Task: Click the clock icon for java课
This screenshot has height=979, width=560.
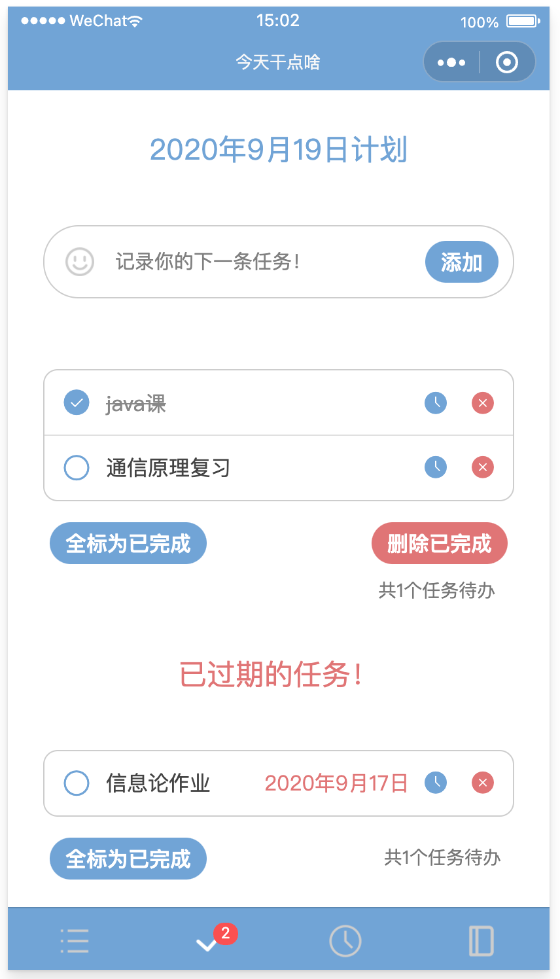Action: 436,403
